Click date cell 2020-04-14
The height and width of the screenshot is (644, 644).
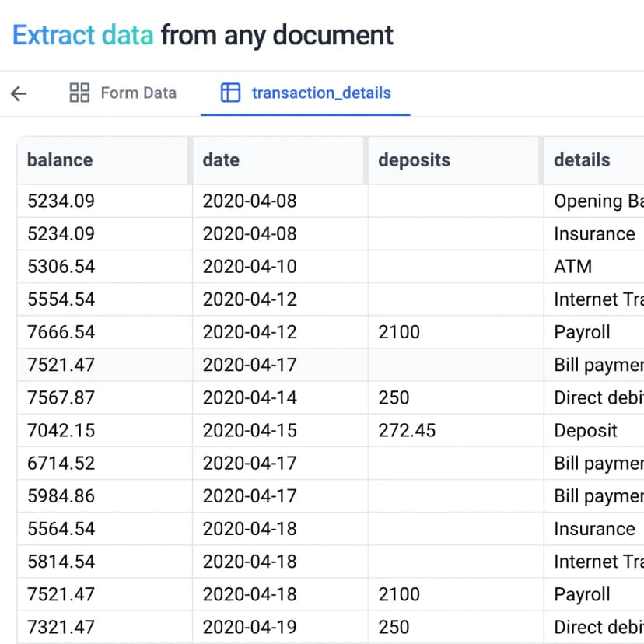tap(280, 397)
